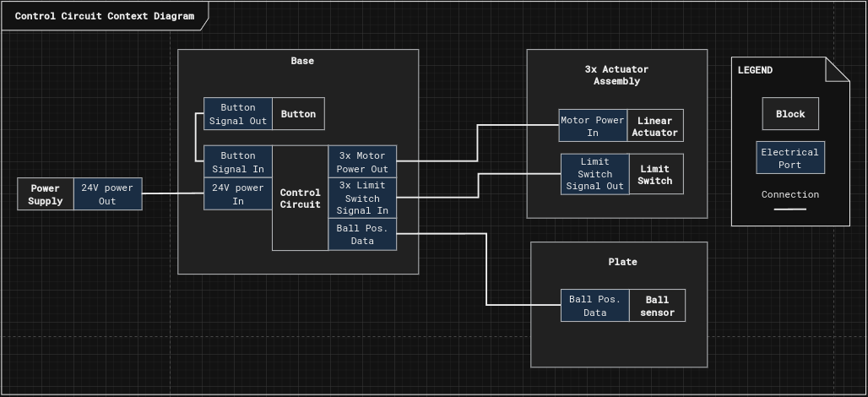Click the Button Signal Out port
This screenshot has width=868, height=397.
point(237,114)
